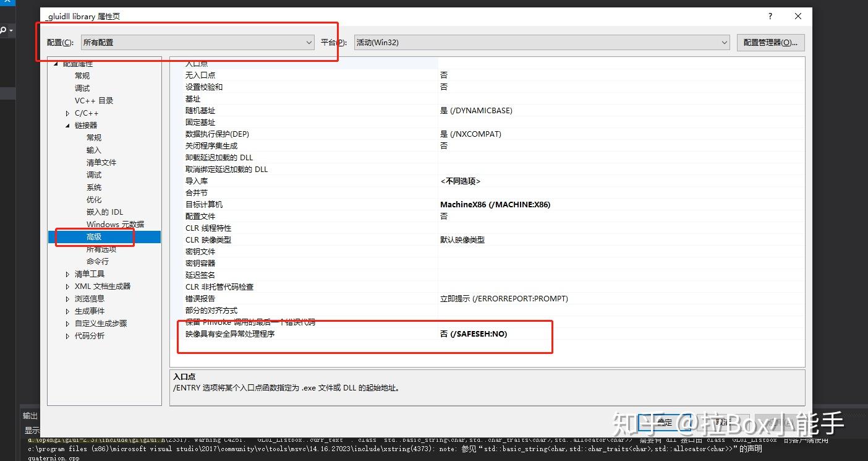Click the search magnifier icon on far left

click(x=2, y=28)
